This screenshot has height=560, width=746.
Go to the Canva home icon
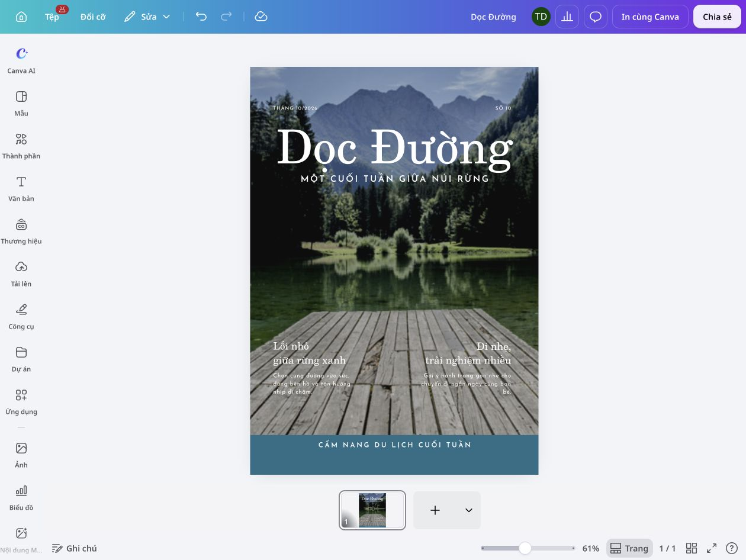[21, 17]
